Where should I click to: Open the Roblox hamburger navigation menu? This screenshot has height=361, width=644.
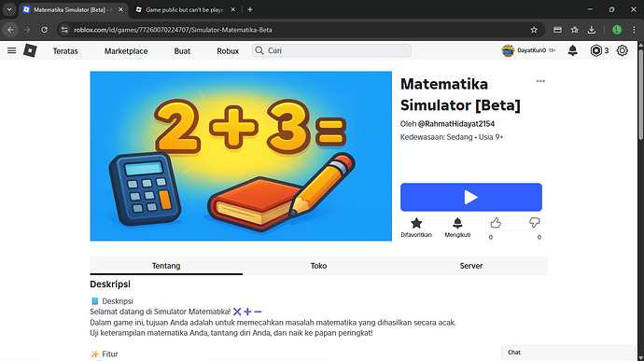pos(11,50)
